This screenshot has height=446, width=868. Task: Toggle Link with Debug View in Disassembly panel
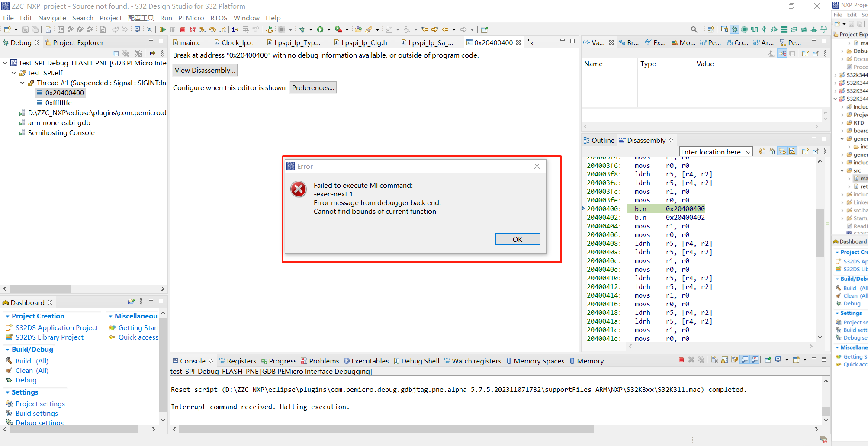coord(782,151)
